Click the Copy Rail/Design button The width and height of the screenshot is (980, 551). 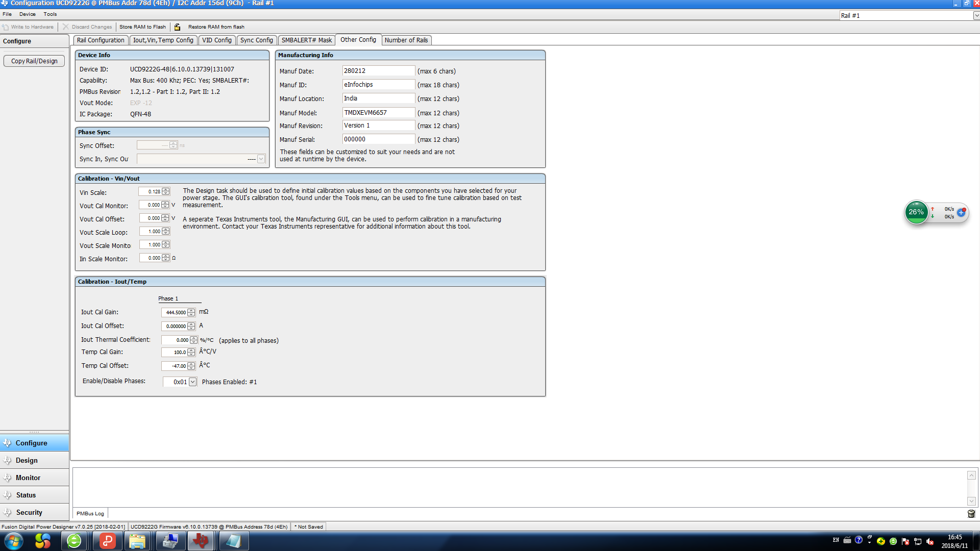point(34,61)
